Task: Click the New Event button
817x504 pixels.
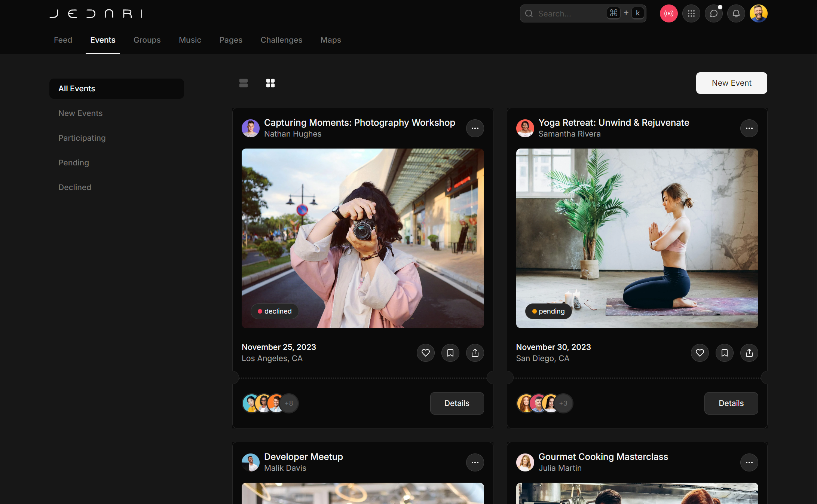Action: point(731,83)
